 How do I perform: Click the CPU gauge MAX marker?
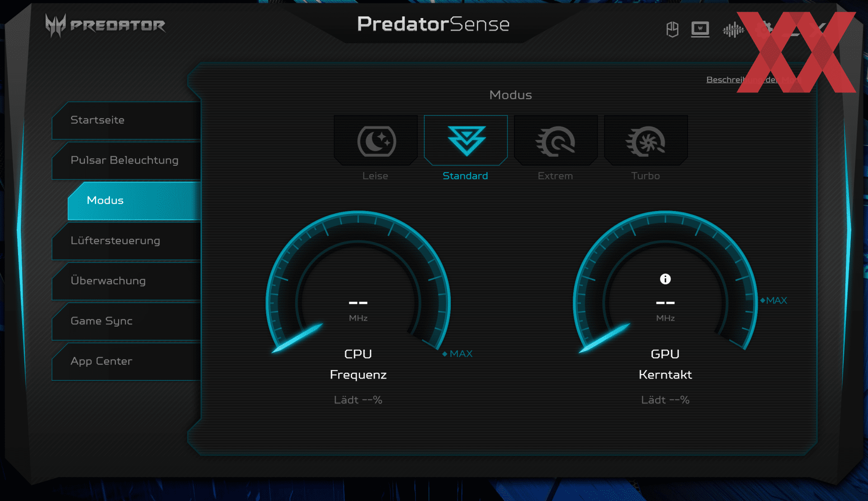click(x=458, y=354)
